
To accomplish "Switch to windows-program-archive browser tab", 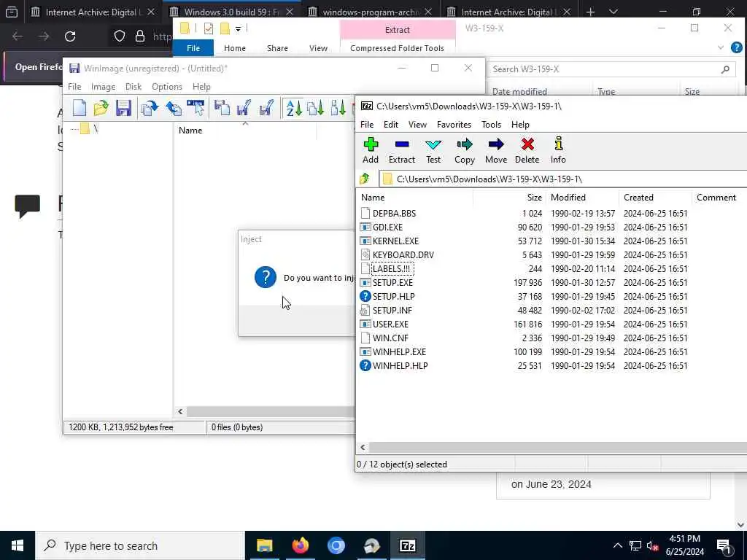I will [x=370, y=12].
